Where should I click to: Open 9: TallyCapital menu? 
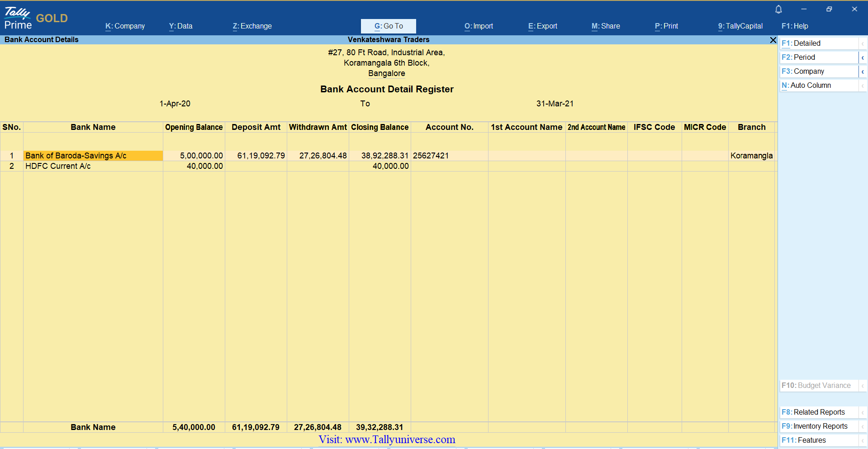[x=740, y=26]
